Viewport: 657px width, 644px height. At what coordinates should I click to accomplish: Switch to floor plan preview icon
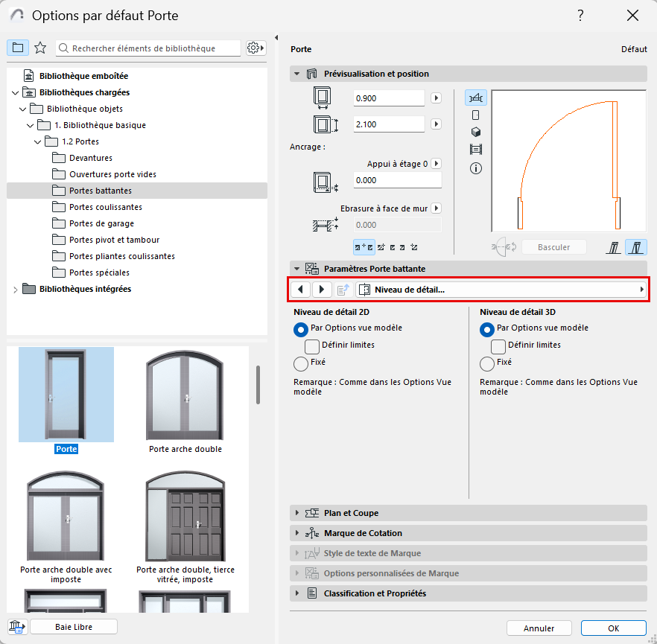coord(476,98)
